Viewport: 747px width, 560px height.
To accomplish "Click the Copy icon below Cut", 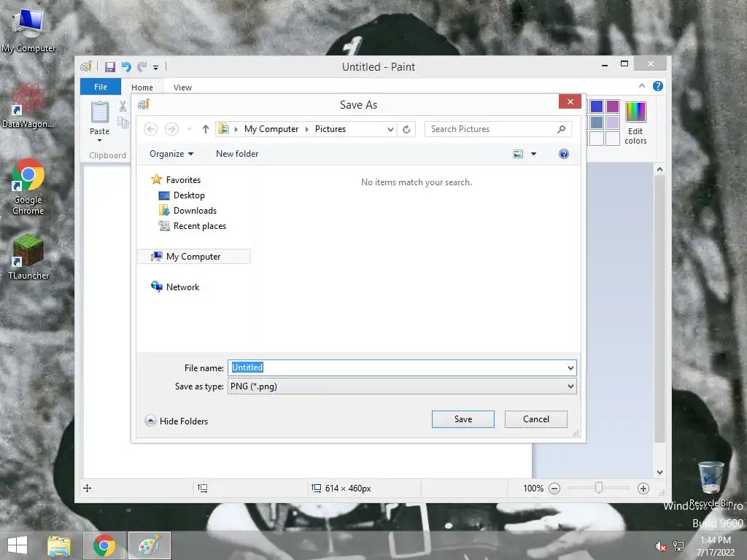I will point(123,123).
